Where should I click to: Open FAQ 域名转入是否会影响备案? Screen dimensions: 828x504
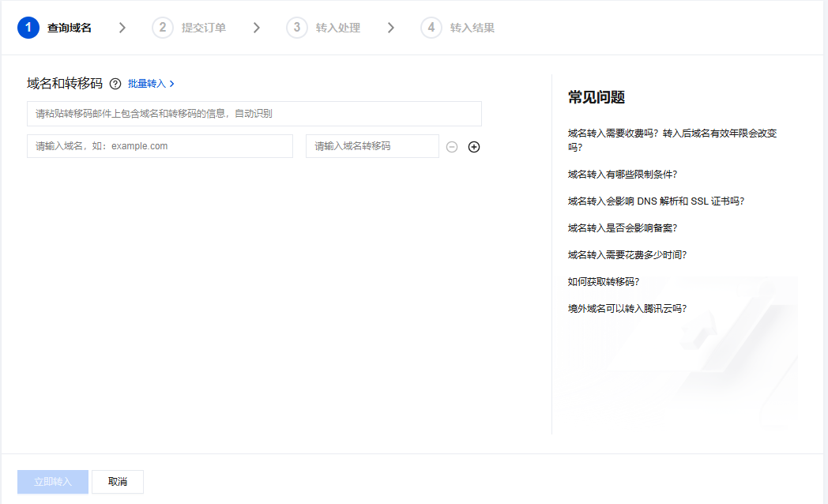click(622, 228)
